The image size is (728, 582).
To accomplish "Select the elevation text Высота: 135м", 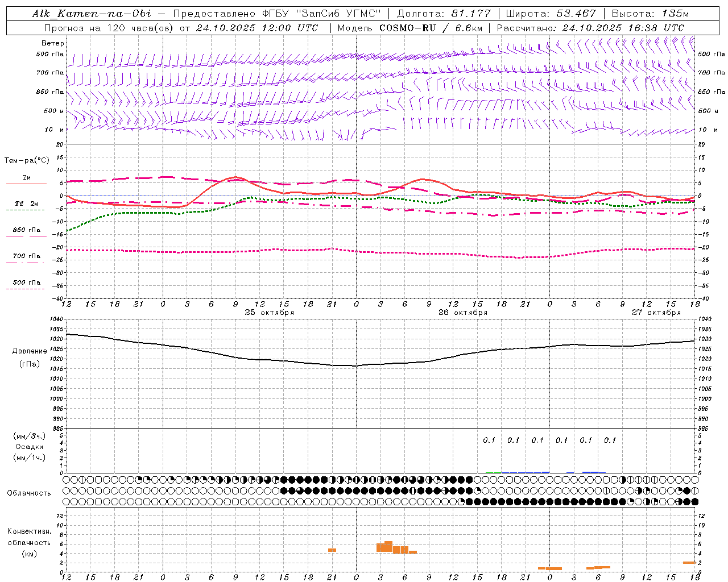I will point(650,14).
